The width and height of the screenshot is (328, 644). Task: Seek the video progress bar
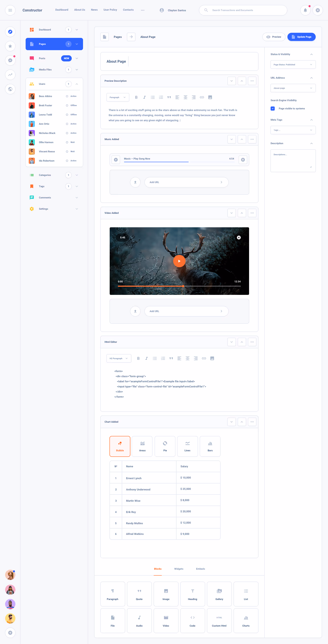pyautogui.click(x=179, y=286)
